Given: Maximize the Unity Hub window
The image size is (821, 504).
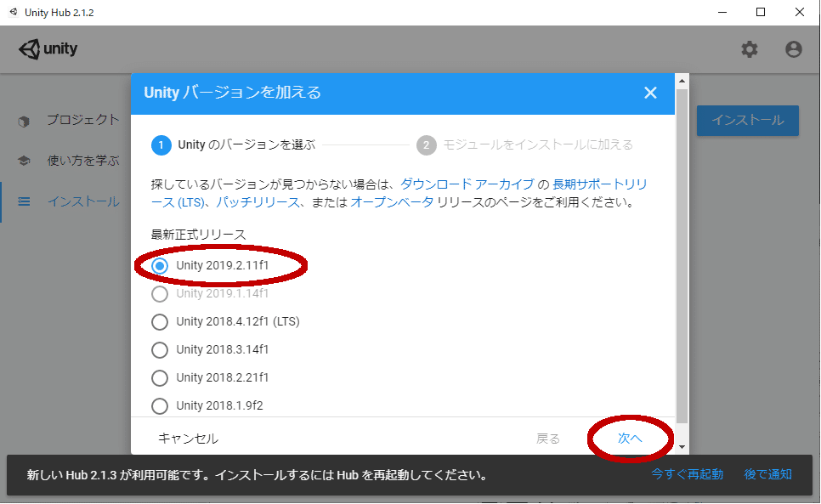Looking at the screenshot, I should coord(761,12).
